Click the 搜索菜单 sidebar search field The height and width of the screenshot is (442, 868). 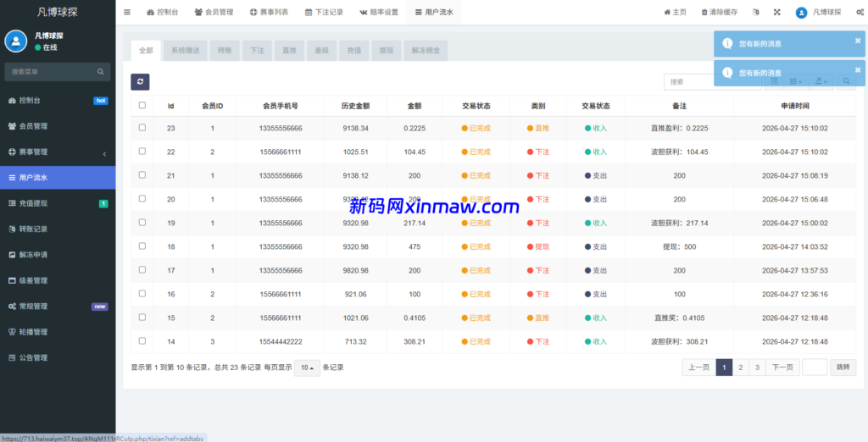58,72
